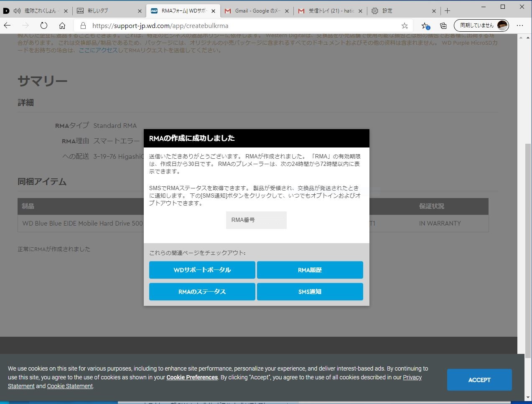Viewport: 532px width, 404px height.
Task: Reload the page with the refresh icon
Action: [44, 25]
